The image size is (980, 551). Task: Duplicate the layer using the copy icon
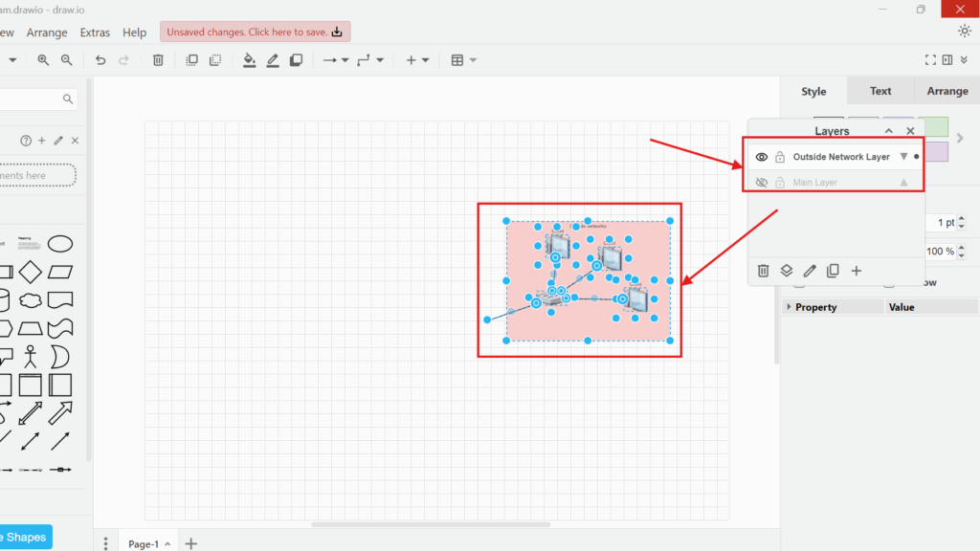(833, 271)
